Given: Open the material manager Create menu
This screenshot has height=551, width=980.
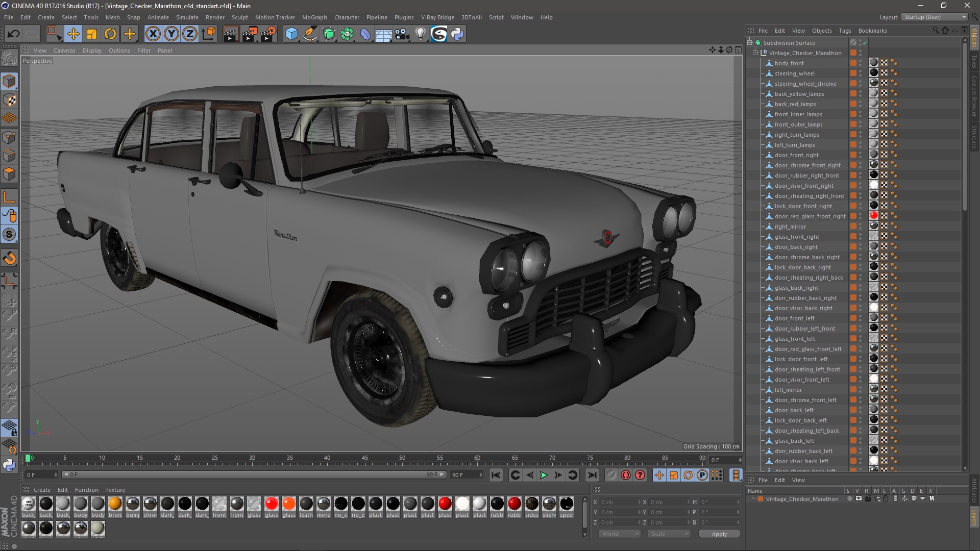Looking at the screenshot, I should coord(42,490).
